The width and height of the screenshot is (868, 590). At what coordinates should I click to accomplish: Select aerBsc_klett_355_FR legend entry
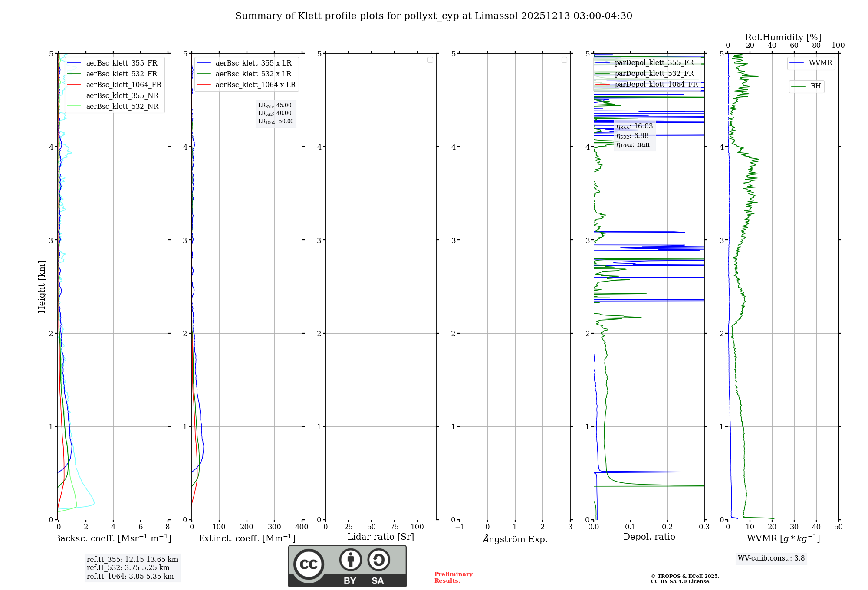pos(122,63)
